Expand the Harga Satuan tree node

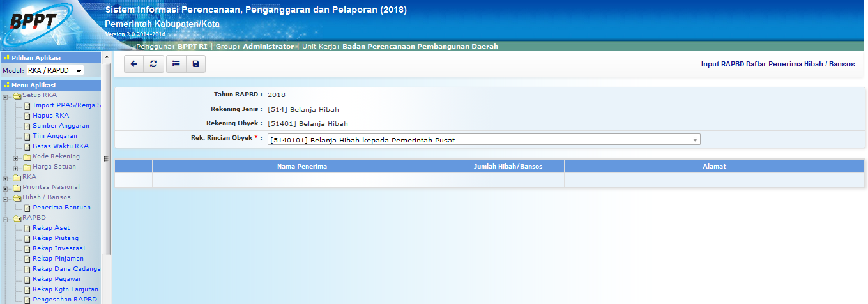point(15,167)
